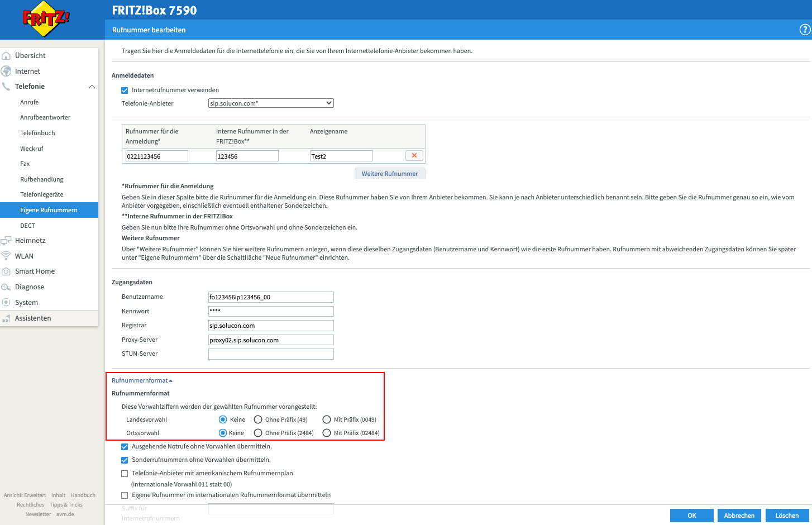Image resolution: width=812 pixels, height=525 pixels.
Task: Select Ortsvorwahl Ohne Präfix (2484)
Action: (258, 433)
